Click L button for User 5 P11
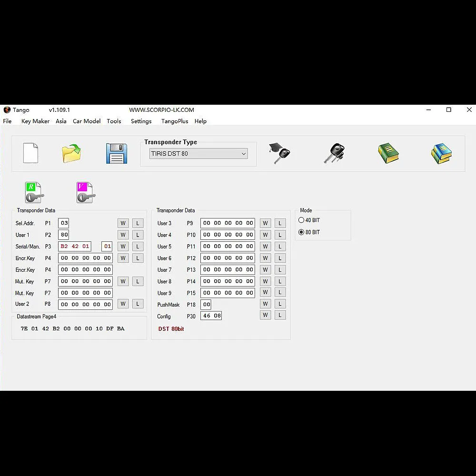Screen dimensions: 476x476 [x=280, y=246]
